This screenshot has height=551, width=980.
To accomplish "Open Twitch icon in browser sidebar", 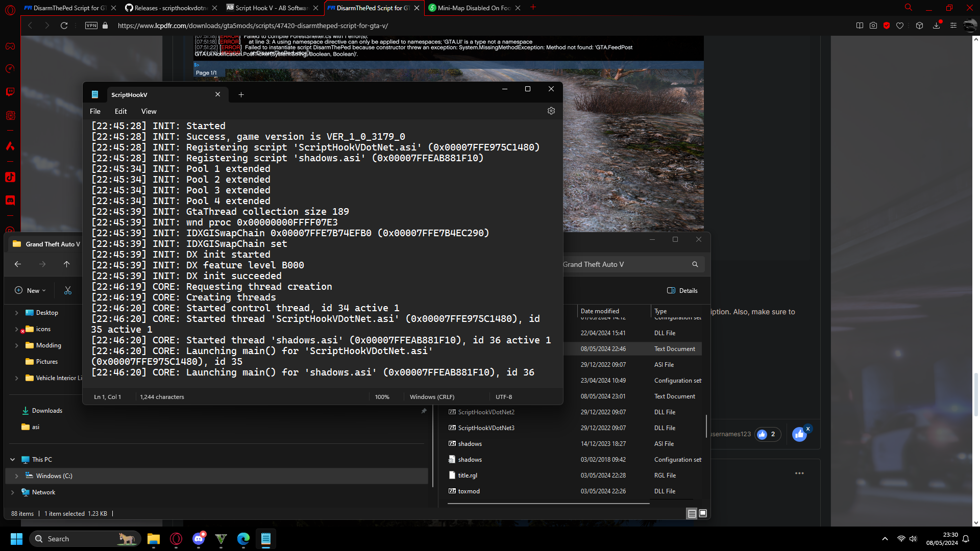I will point(10,92).
